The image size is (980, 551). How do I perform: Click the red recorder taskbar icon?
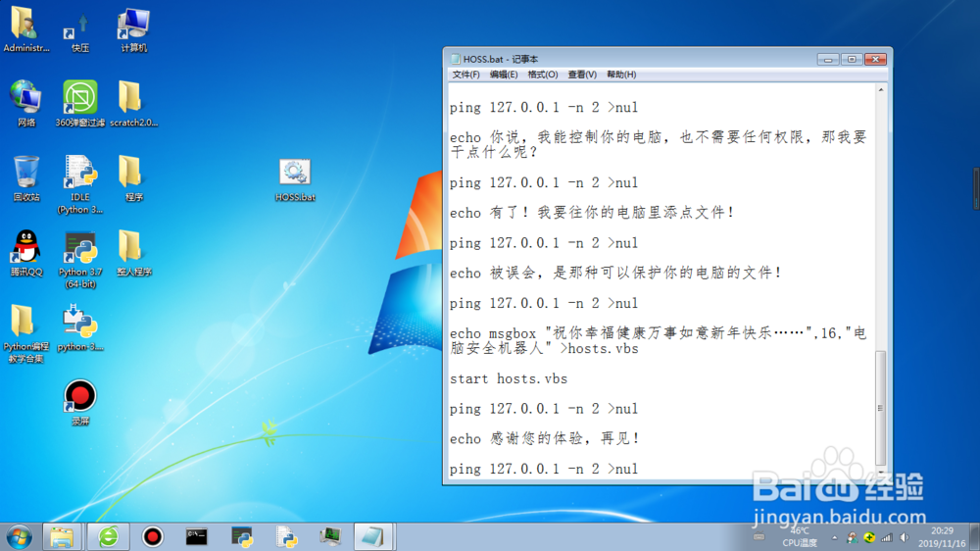pyautogui.click(x=152, y=536)
